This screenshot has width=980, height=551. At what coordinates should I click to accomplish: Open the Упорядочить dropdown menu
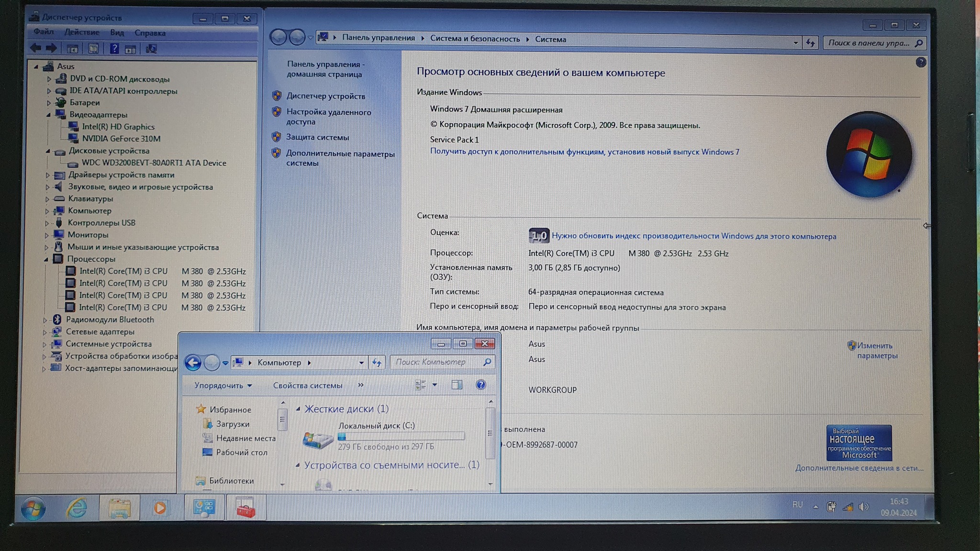click(223, 386)
